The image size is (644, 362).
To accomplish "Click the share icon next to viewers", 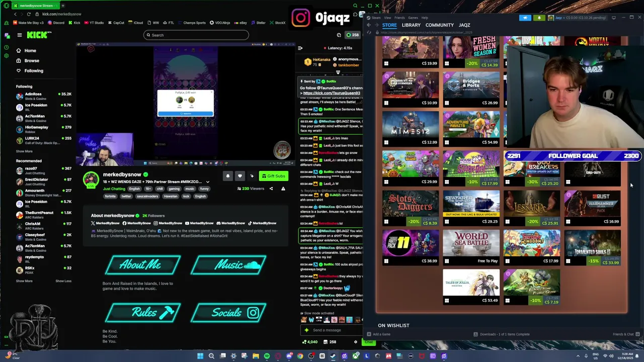I will pyautogui.click(x=271, y=189).
